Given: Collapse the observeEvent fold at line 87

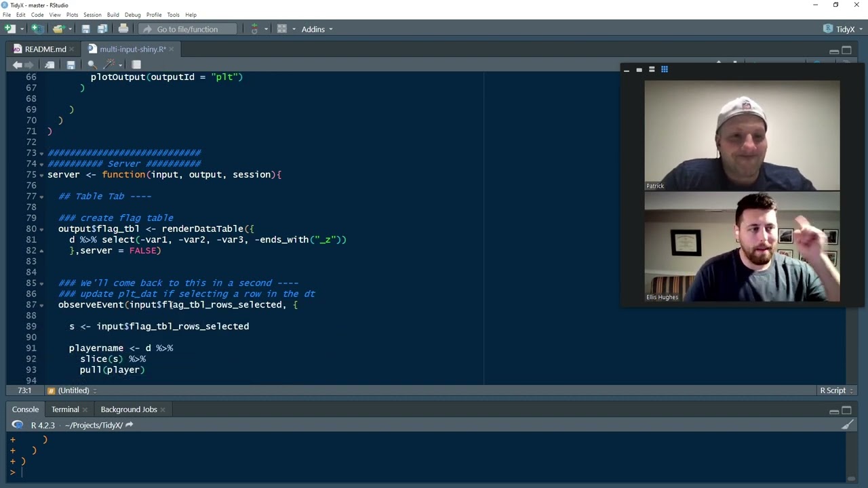Looking at the screenshot, I should pyautogui.click(x=41, y=305).
